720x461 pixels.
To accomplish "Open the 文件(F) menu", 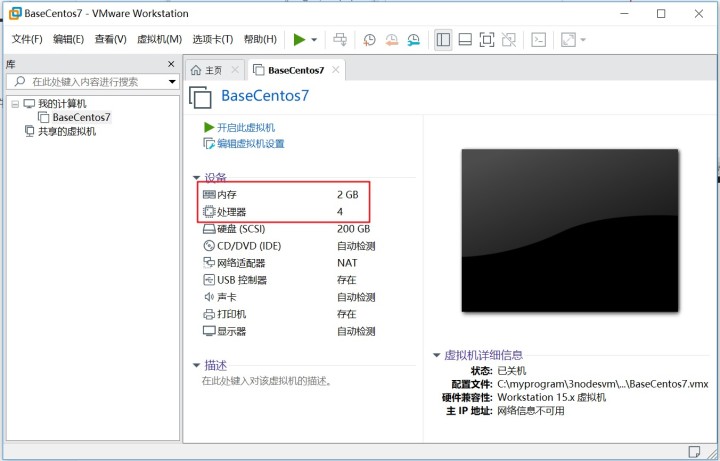I will 27,39.
